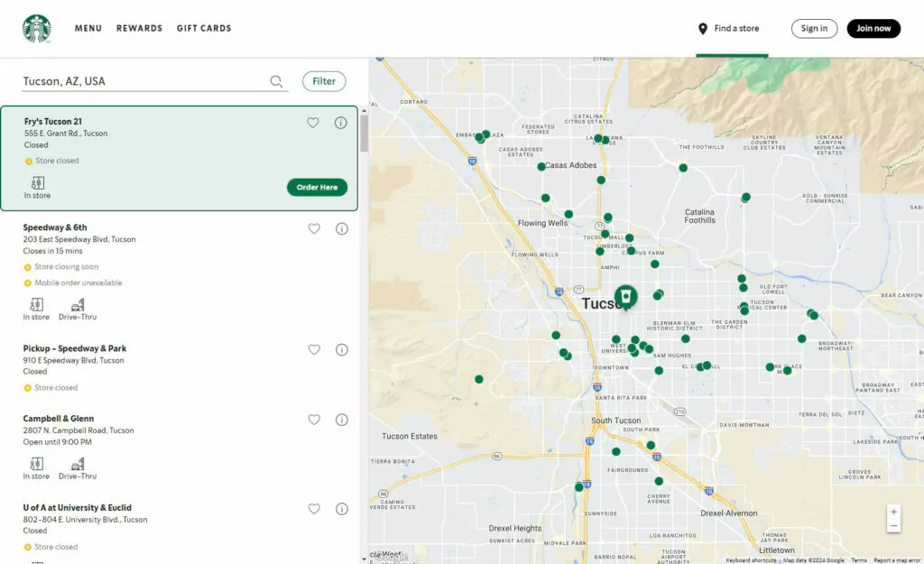Click 203 East Speedway Blvd, Tucson address
This screenshot has height=564, width=924.
[79, 239]
